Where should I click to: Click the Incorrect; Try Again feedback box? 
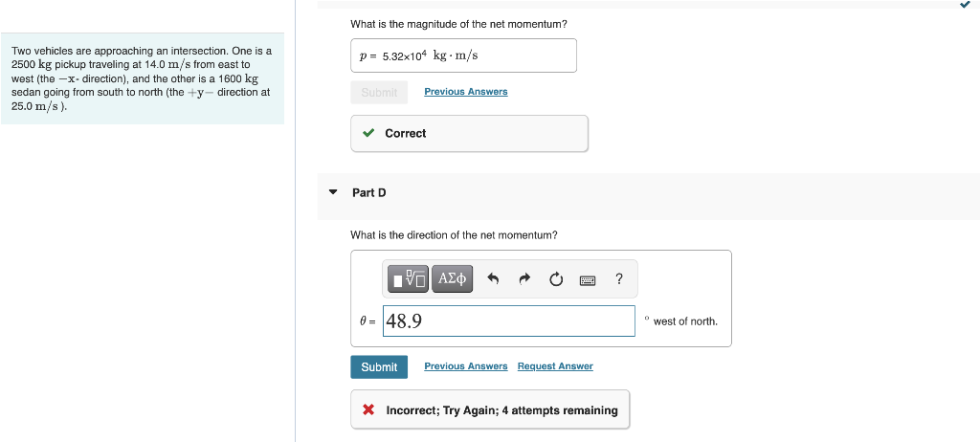point(490,409)
